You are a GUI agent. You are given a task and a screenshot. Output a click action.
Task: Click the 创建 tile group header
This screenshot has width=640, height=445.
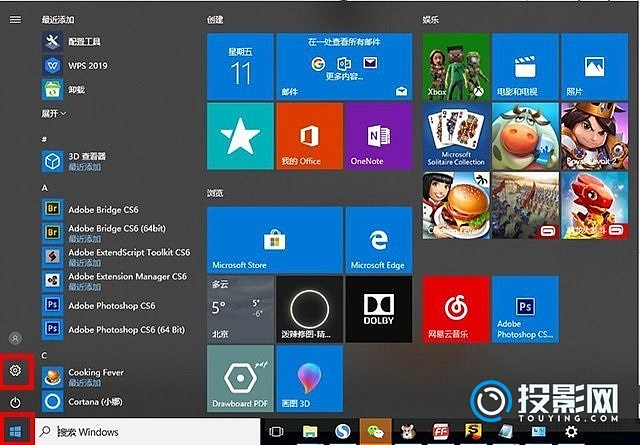(215, 19)
